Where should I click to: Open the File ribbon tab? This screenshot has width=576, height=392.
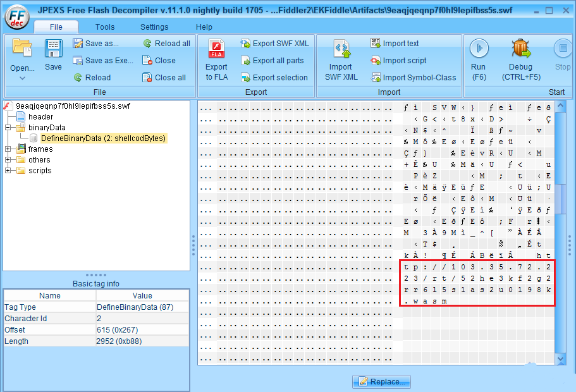(x=56, y=27)
